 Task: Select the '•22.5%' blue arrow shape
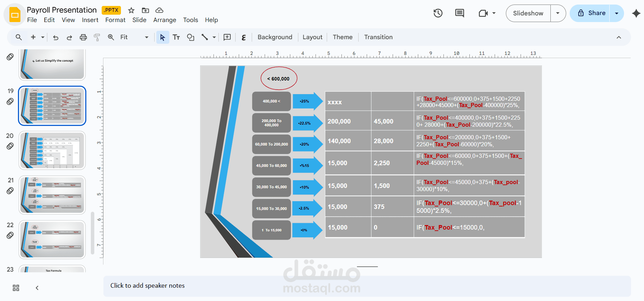(307, 123)
